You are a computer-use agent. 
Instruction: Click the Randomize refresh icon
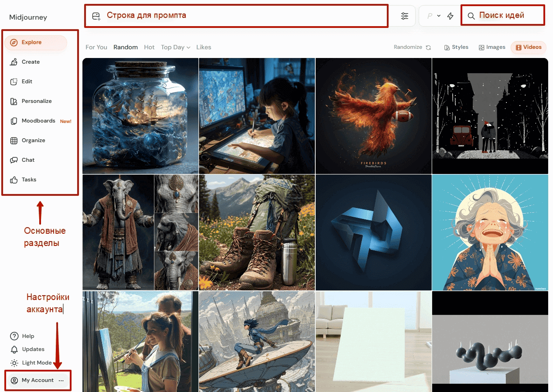(x=428, y=48)
